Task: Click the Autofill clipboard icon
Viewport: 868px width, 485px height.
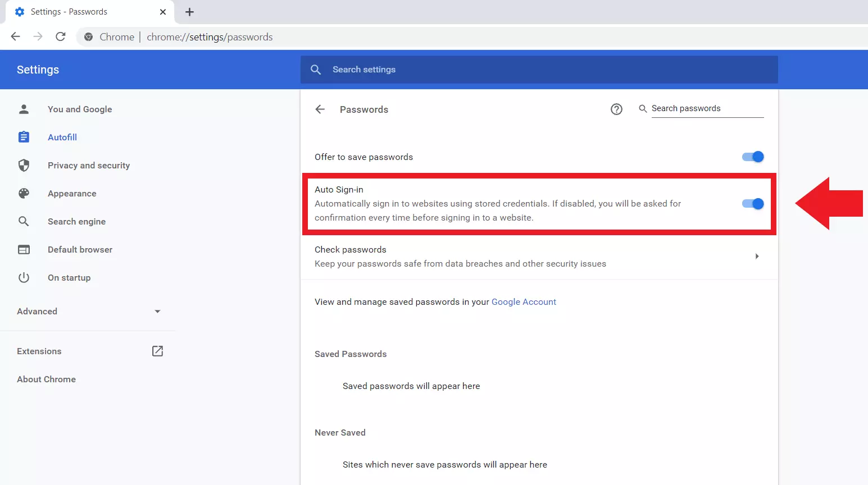Action: [x=24, y=137]
